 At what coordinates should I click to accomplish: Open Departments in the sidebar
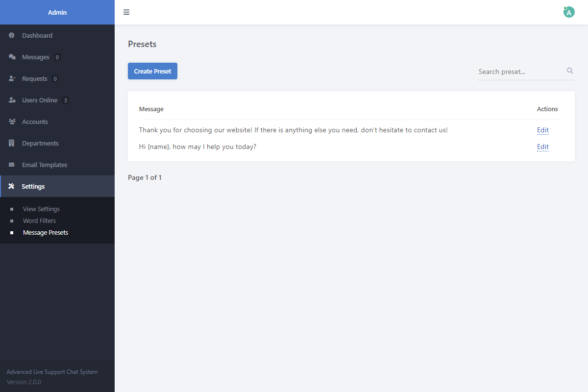click(x=57, y=143)
